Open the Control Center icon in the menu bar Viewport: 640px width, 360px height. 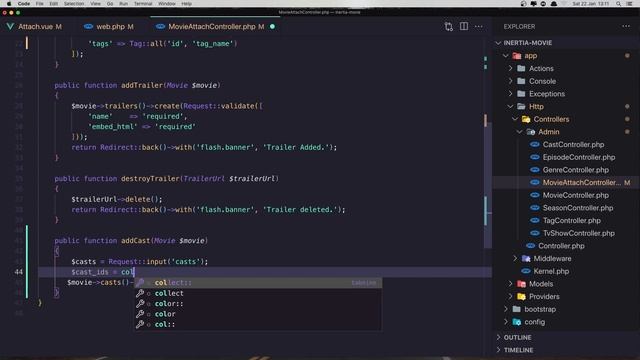point(629,4)
